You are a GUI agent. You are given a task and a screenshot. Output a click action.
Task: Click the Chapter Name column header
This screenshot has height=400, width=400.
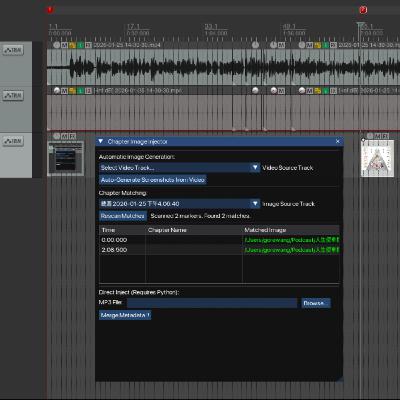[x=194, y=230]
